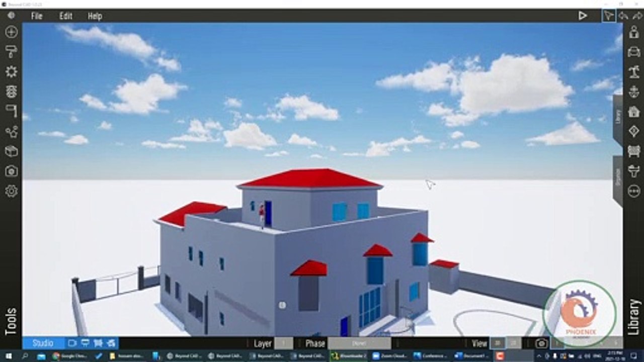The image size is (644, 362).
Task: Open the house buildings library category
Action: (x=634, y=112)
